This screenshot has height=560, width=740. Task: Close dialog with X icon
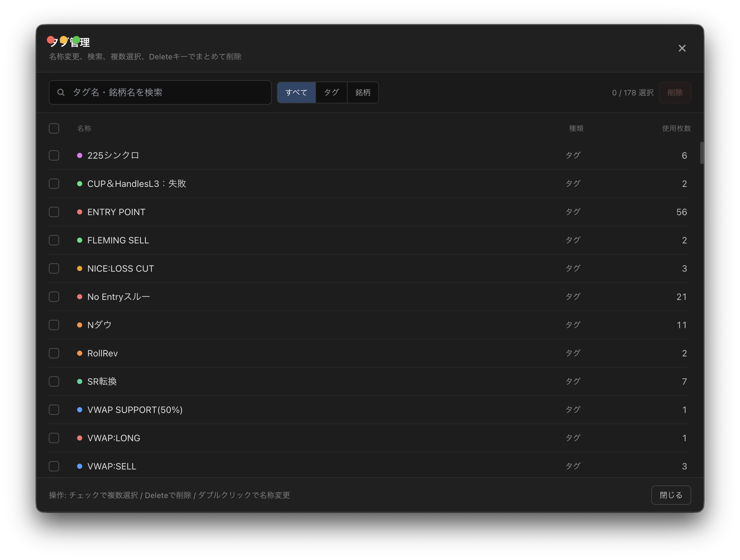[682, 48]
